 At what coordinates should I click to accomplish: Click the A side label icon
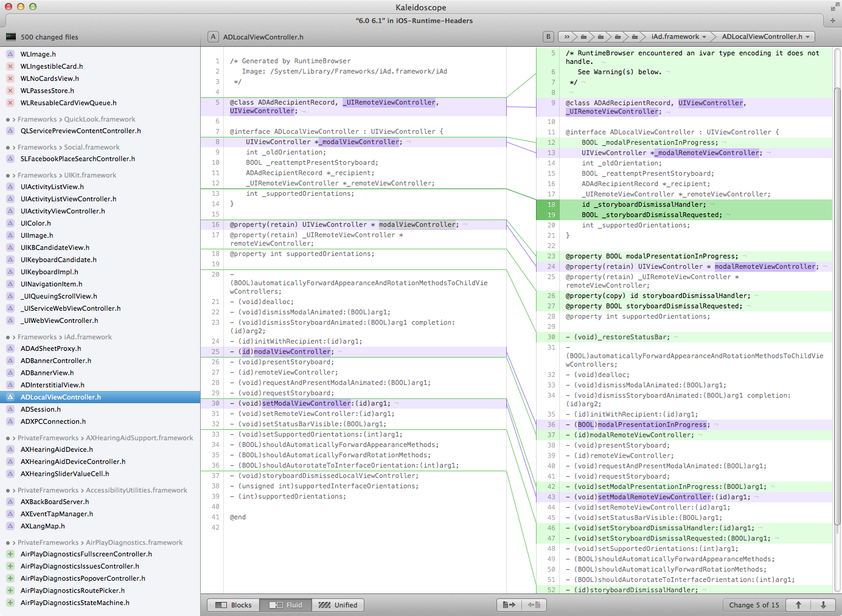213,37
